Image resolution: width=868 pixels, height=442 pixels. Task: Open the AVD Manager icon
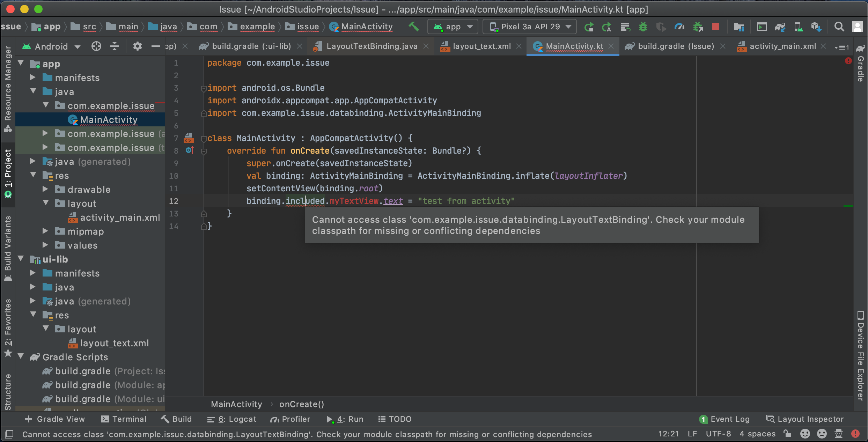(798, 27)
